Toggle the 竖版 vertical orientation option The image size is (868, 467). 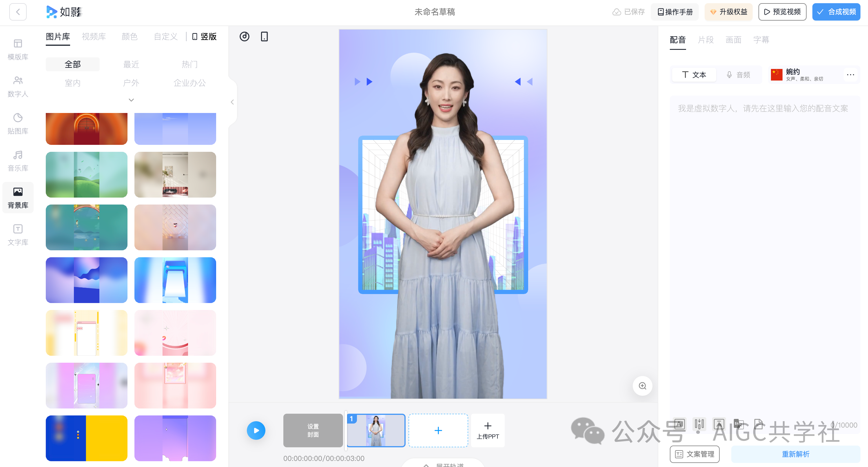click(x=204, y=37)
